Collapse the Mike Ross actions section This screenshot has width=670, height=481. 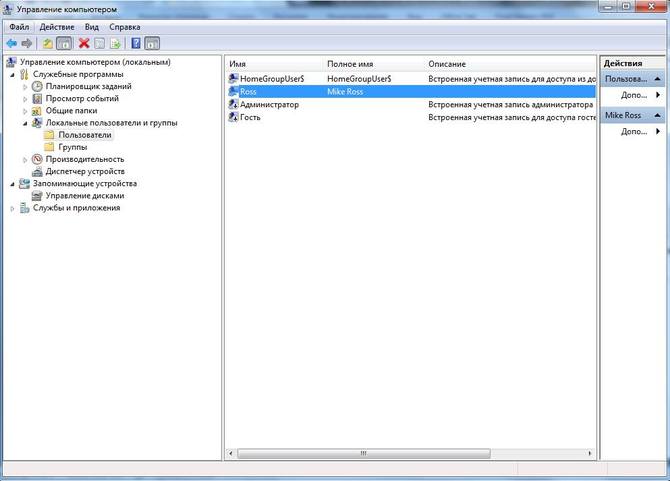(657, 115)
